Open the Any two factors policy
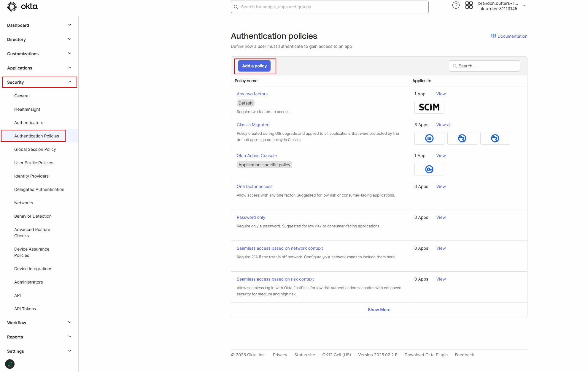 pos(252,94)
